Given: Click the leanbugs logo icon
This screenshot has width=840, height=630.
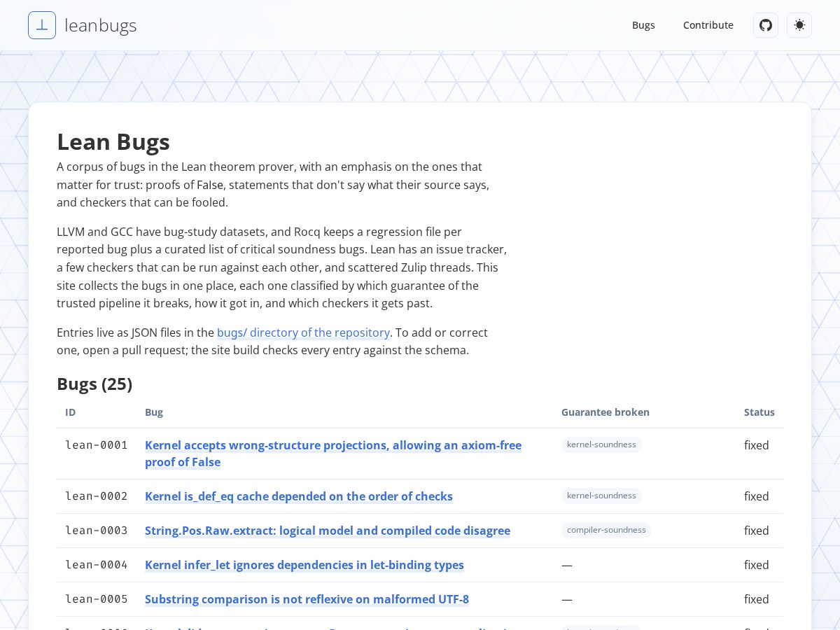Looking at the screenshot, I should pyautogui.click(x=42, y=25).
